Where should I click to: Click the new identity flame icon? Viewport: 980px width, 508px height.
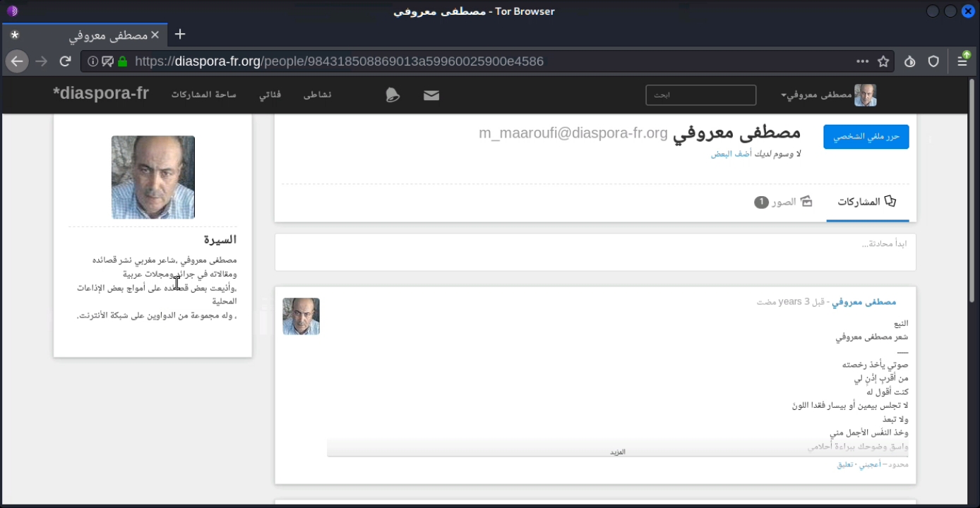[x=910, y=61]
